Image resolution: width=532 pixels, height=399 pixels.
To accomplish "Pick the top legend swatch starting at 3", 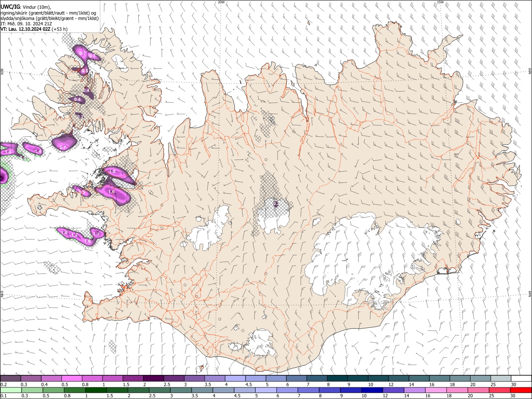I will point(194,378).
